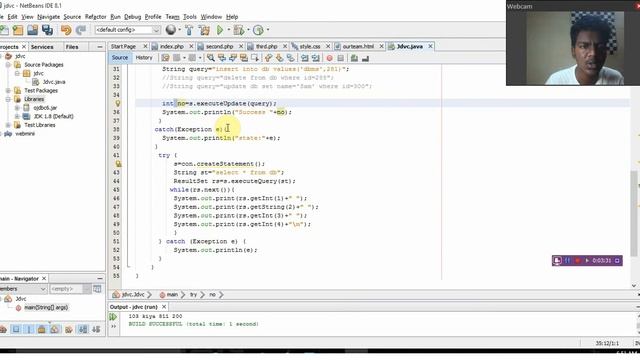
Task: Click the Debug Project toolbar icon
Action: 239,30
